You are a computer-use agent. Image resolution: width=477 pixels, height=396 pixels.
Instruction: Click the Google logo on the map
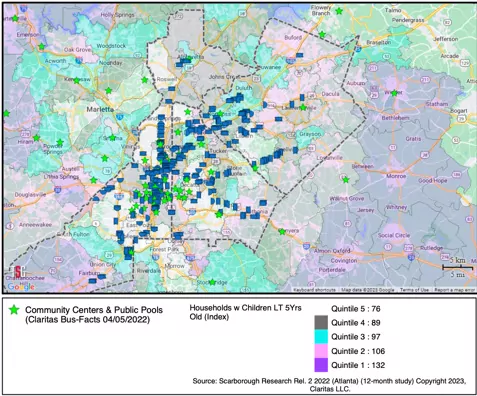click(x=21, y=286)
